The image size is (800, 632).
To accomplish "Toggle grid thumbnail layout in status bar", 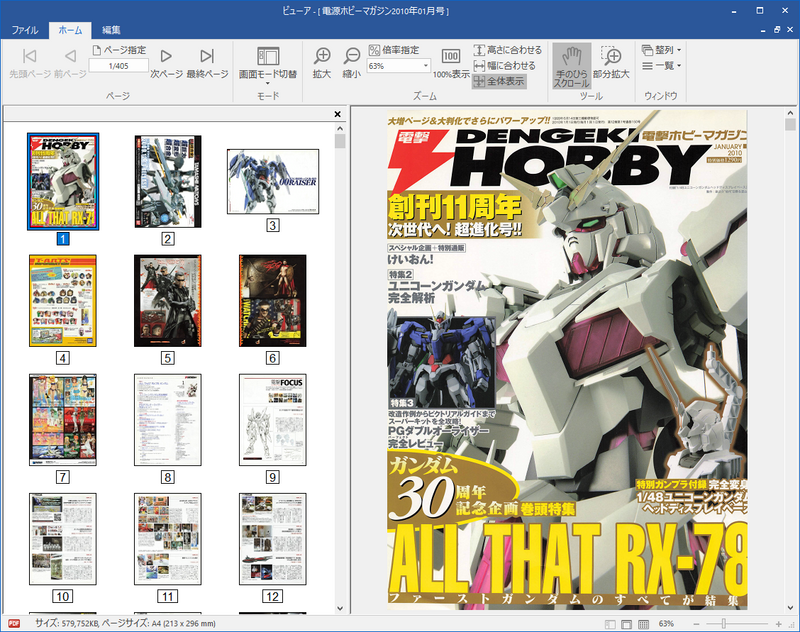I will [x=643, y=624].
